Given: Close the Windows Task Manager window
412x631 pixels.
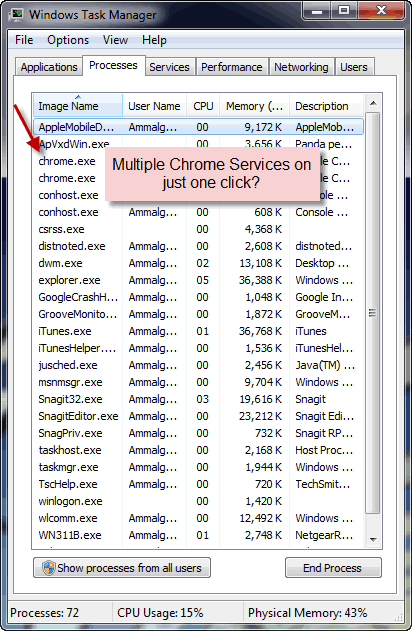Looking at the screenshot, I should point(381,11).
